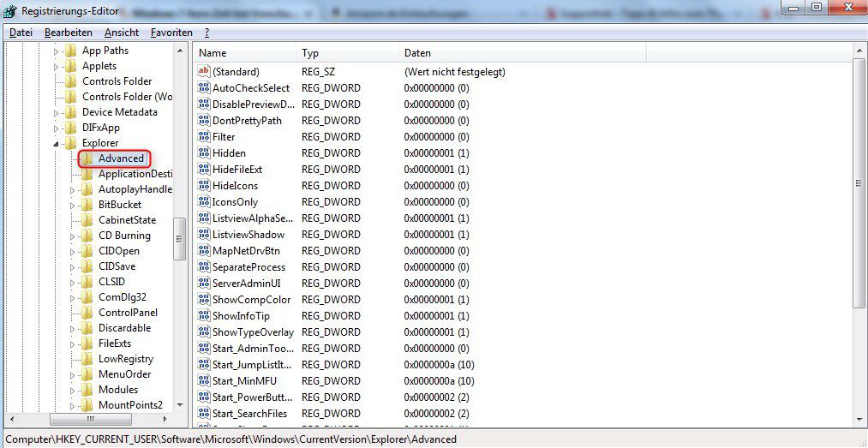The height and width of the screenshot is (448, 868).
Task: Sort values by the Name column header
Action: coord(244,53)
